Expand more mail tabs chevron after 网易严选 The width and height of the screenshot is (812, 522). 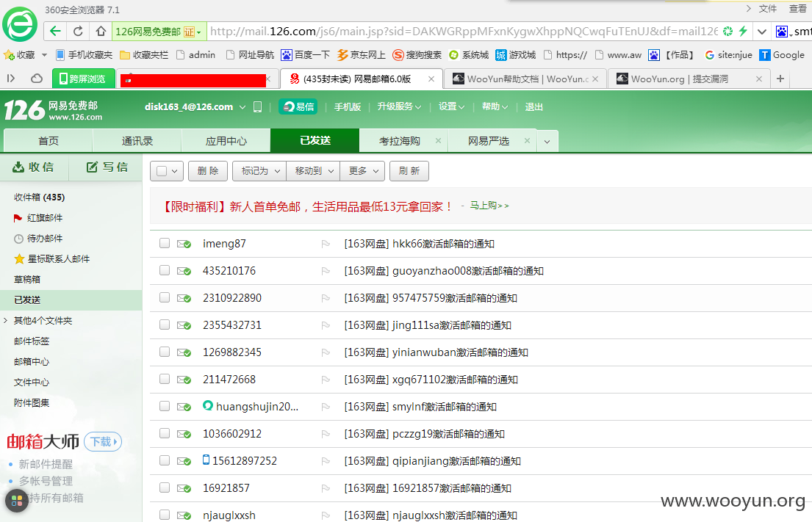pos(547,141)
